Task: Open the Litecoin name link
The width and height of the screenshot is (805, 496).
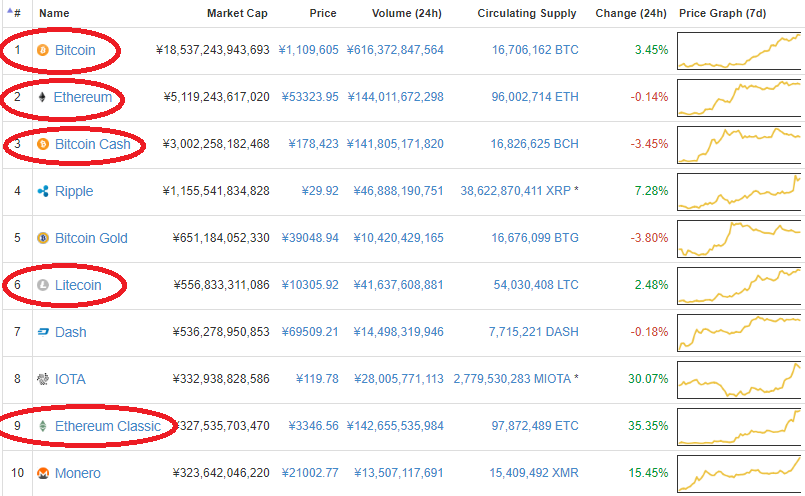Action: [x=78, y=285]
